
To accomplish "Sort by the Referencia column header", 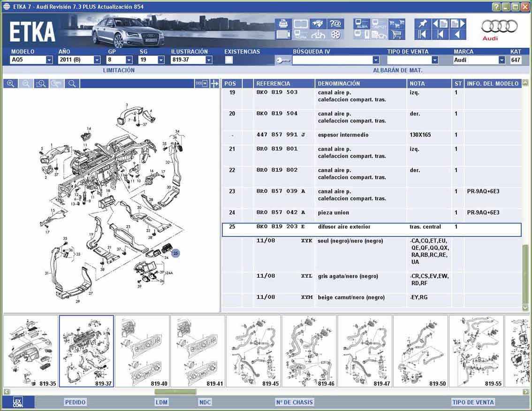I will point(284,84).
